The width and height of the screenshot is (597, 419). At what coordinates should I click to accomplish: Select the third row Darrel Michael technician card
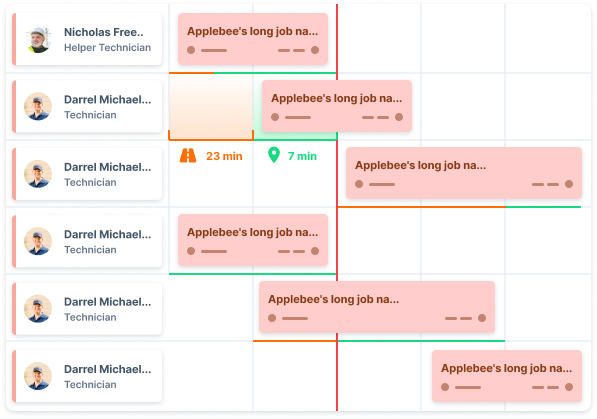tap(87, 174)
